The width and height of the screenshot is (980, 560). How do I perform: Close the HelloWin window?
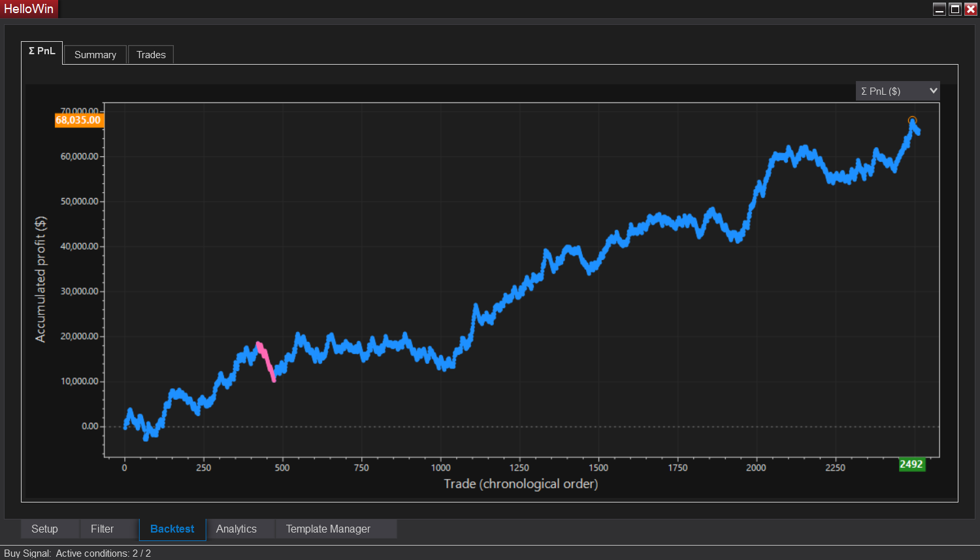click(x=971, y=9)
